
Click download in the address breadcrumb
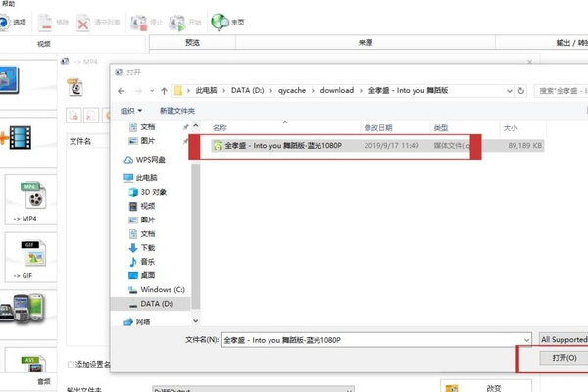click(x=337, y=90)
